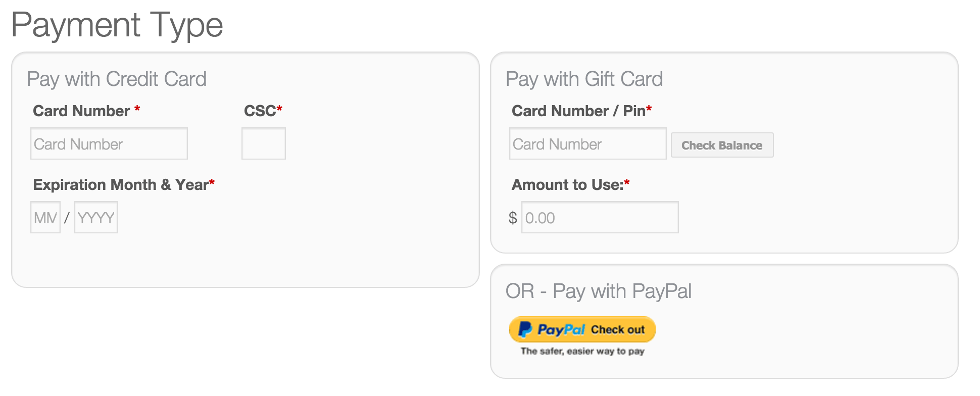
Task: Click the Pay with Gift Card heading
Action: 584,79
